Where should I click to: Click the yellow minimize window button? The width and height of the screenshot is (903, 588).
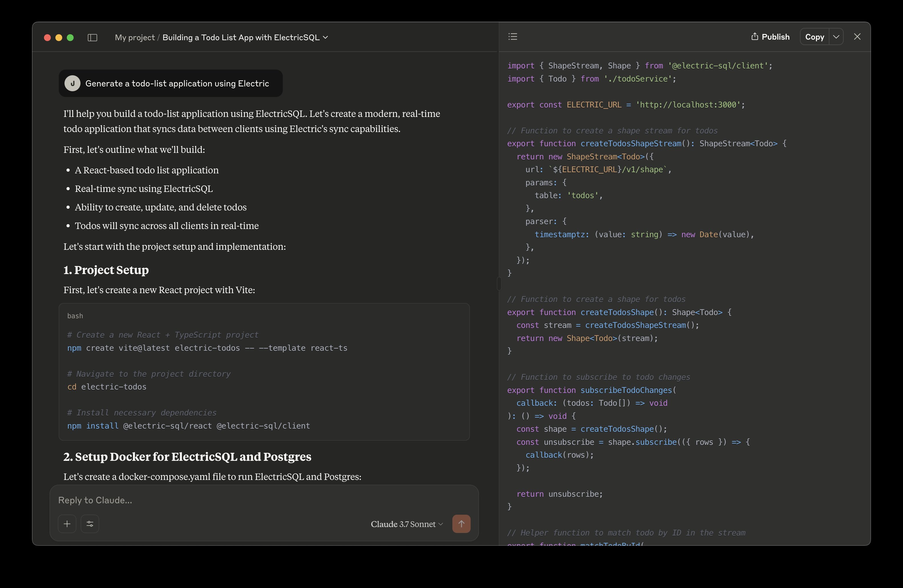[x=59, y=38]
